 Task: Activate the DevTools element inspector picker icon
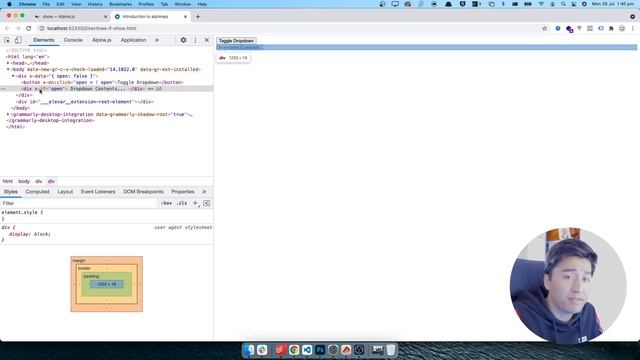7,40
